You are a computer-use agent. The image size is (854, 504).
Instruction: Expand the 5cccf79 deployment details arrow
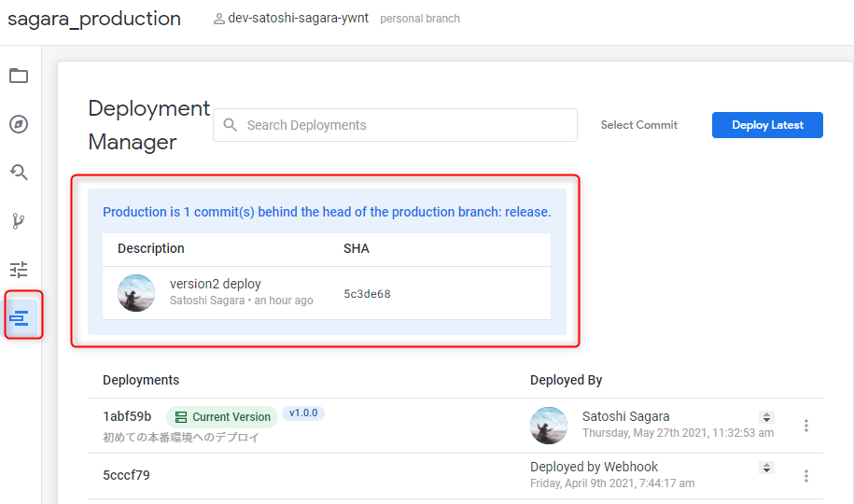(766, 468)
